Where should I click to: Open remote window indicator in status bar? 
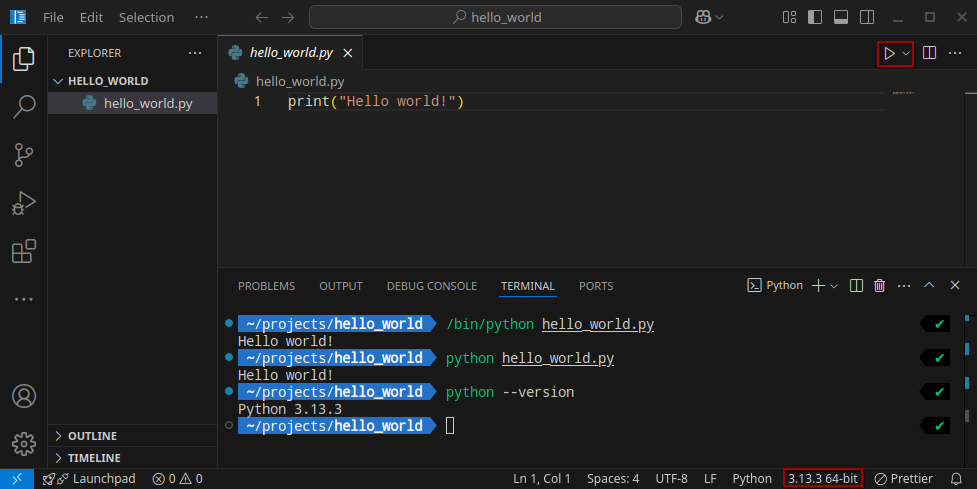click(17, 478)
